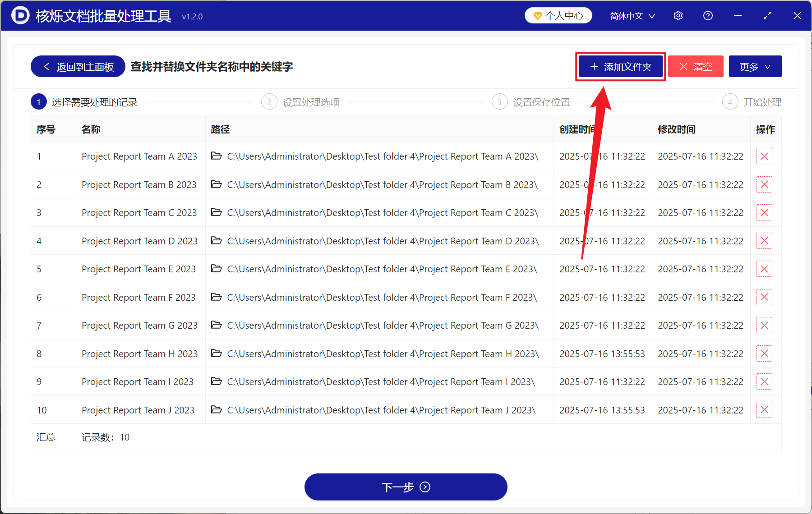Click the Project Report Team H 2023 name cell
The height and width of the screenshot is (514, 812).
(x=139, y=353)
